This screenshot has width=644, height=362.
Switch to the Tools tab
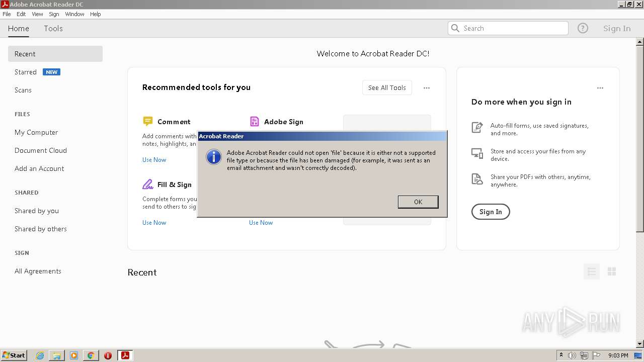point(53,29)
